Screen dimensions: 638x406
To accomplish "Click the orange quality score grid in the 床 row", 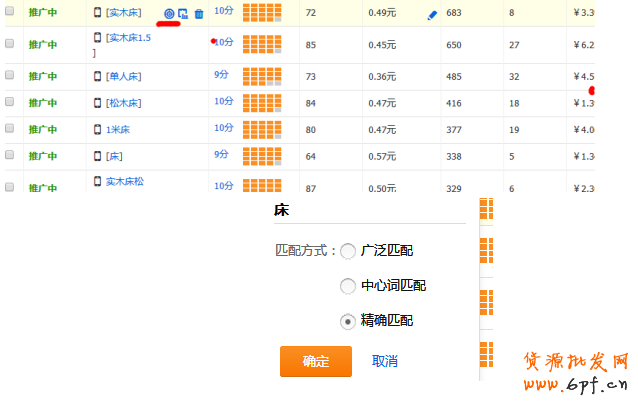I will [x=261, y=156].
